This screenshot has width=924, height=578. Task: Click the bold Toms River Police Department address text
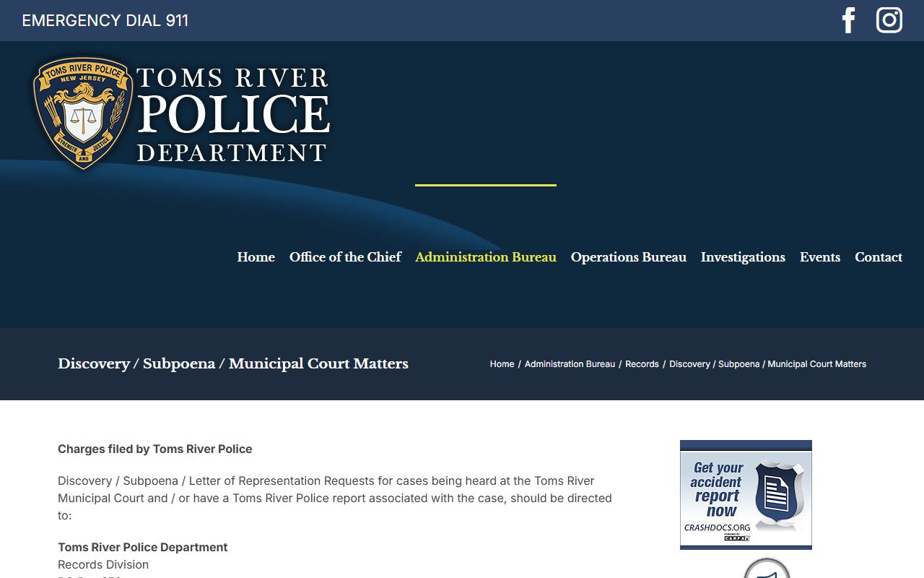143,547
